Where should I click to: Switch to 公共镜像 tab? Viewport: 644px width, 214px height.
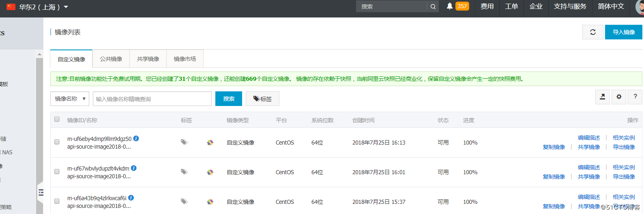[x=111, y=59]
